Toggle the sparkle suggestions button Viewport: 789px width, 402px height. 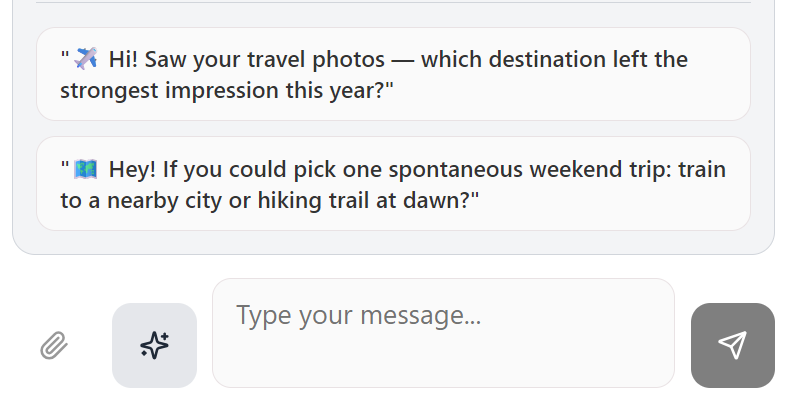tap(154, 345)
